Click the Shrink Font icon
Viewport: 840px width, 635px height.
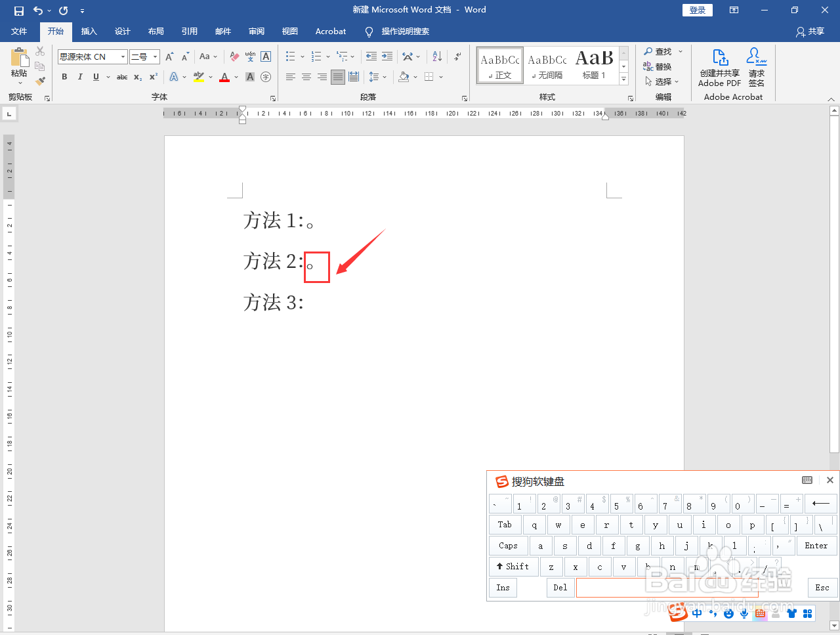(185, 57)
